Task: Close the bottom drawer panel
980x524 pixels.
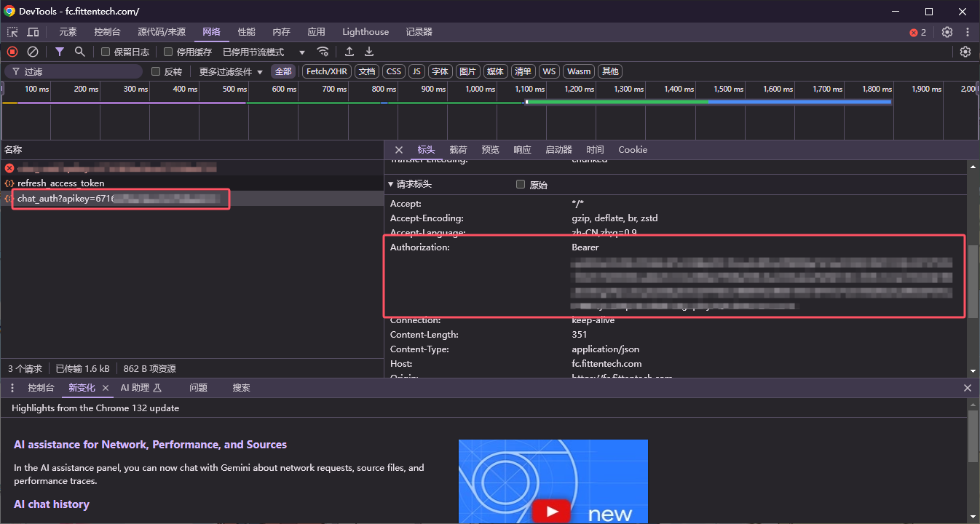Action: (x=968, y=388)
